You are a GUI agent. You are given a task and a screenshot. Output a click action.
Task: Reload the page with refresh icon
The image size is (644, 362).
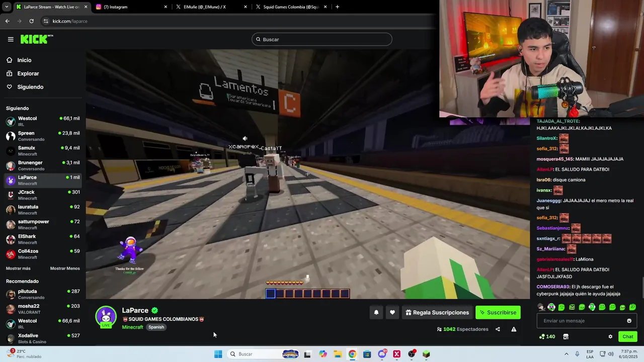coord(31,21)
